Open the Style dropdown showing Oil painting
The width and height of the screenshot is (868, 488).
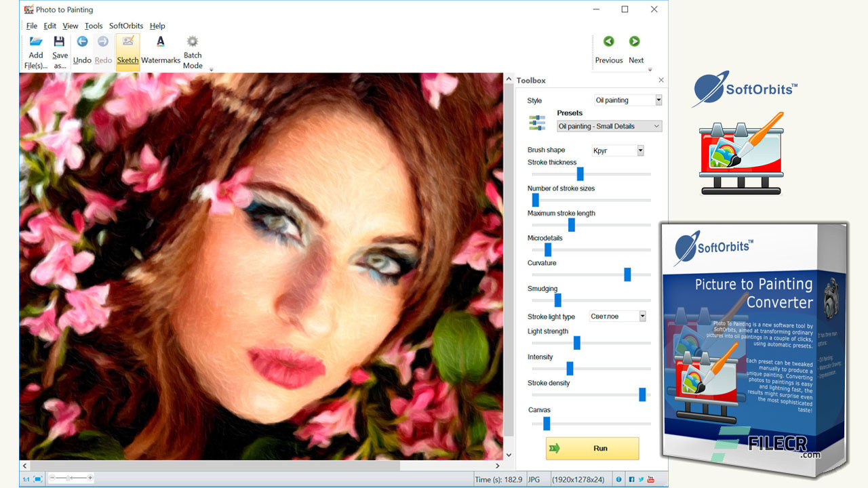[x=628, y=100]
